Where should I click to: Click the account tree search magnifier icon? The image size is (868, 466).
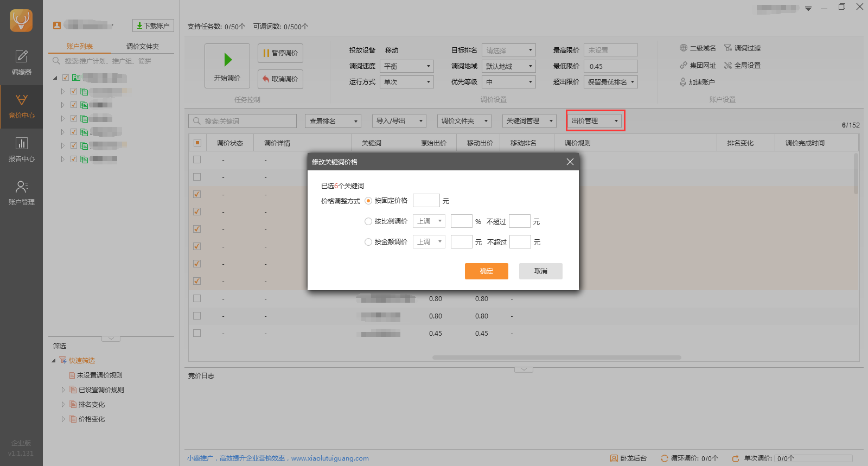(x=56, y=61)
